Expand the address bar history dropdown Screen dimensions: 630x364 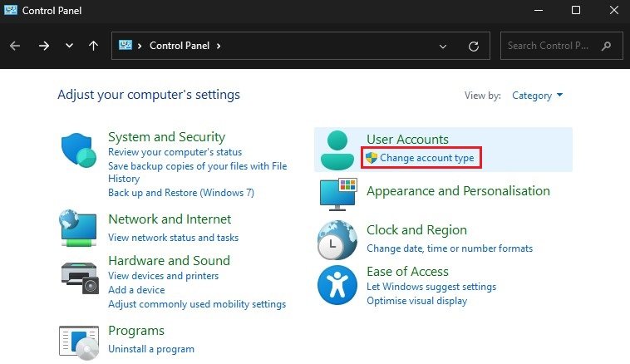(443, 46)
